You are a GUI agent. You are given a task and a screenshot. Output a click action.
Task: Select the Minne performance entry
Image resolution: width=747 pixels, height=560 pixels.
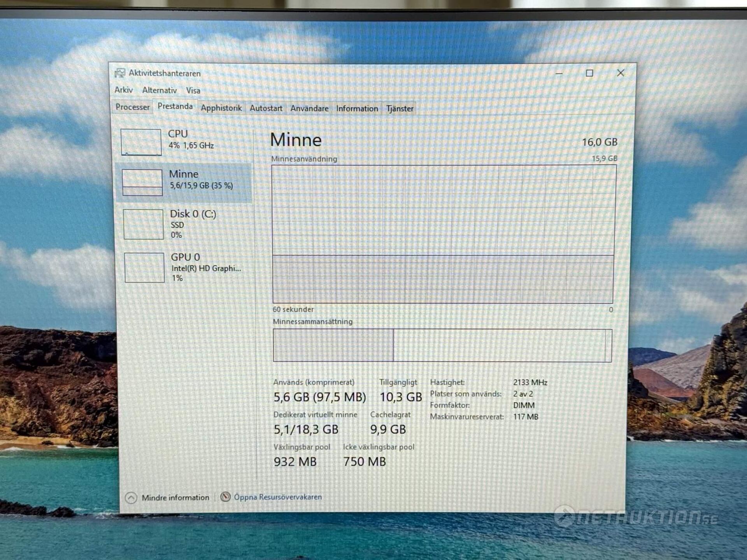tap(184, 182)
